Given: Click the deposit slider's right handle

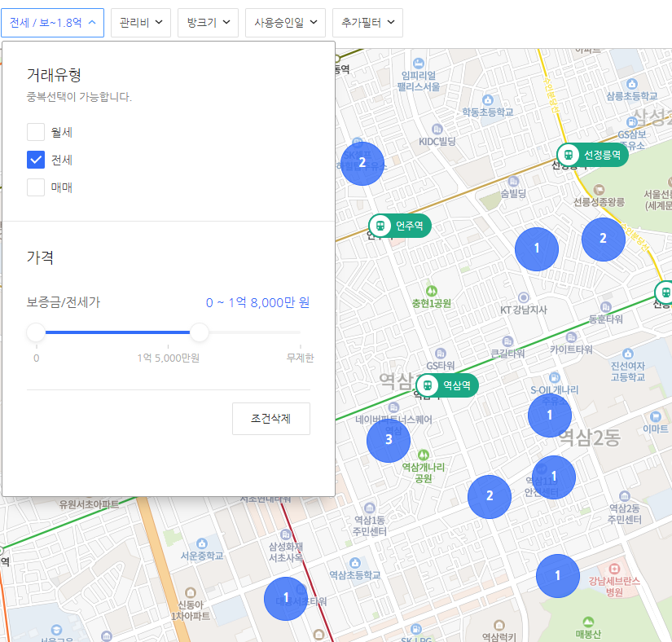Looking at the screenshot, I should tap(199, 332).
